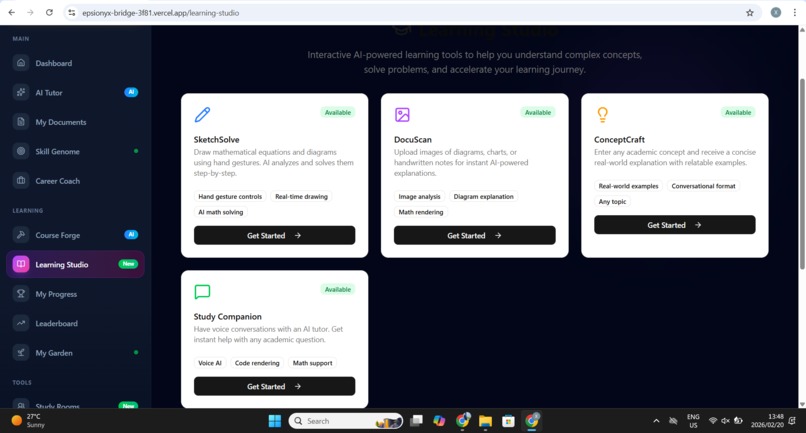
Task: Open the weather widget on the taskbar
Action: tap(28, 421)
